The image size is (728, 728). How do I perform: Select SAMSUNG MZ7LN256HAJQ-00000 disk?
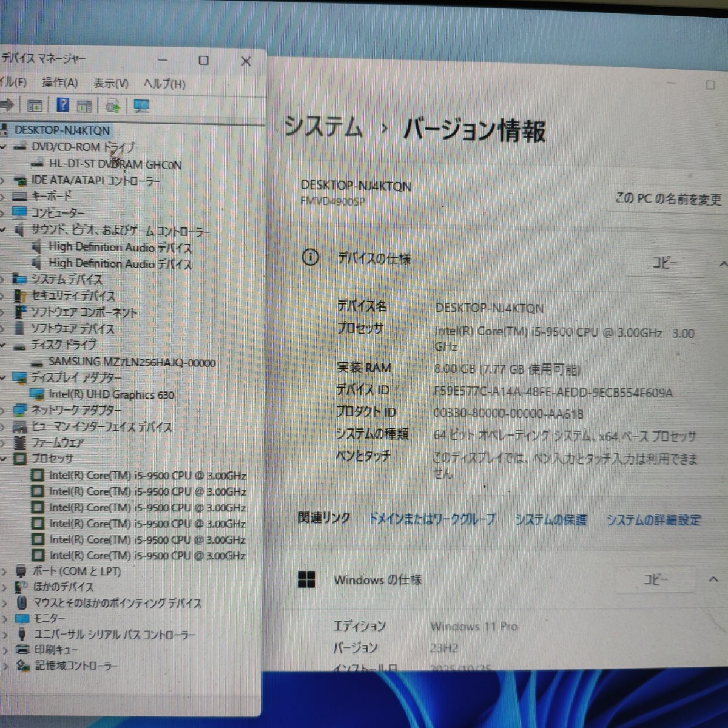click(132, 362)
